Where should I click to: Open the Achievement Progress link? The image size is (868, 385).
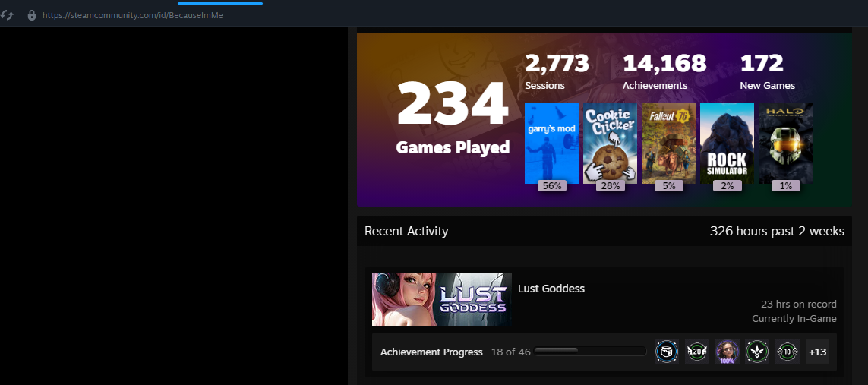pyautogui.click(x=431, y=352)
